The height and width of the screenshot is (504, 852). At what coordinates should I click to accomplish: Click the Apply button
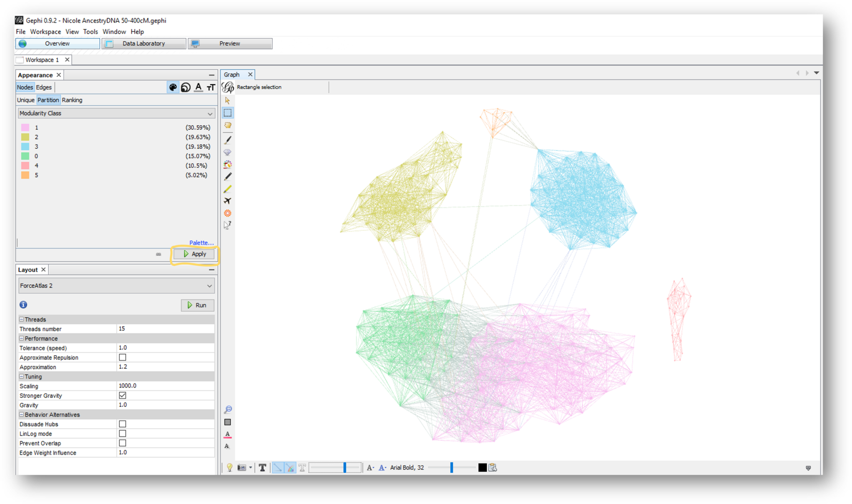click(194, 254)
